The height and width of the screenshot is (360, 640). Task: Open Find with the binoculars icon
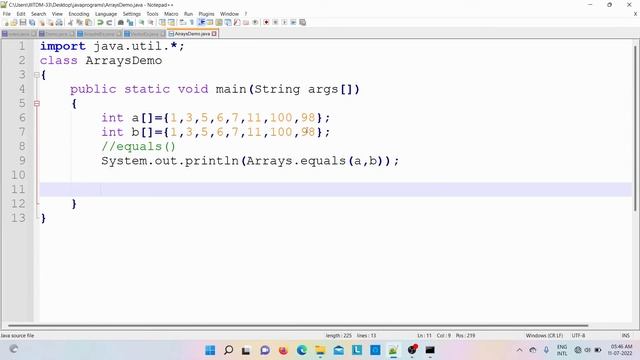point(121,22)
